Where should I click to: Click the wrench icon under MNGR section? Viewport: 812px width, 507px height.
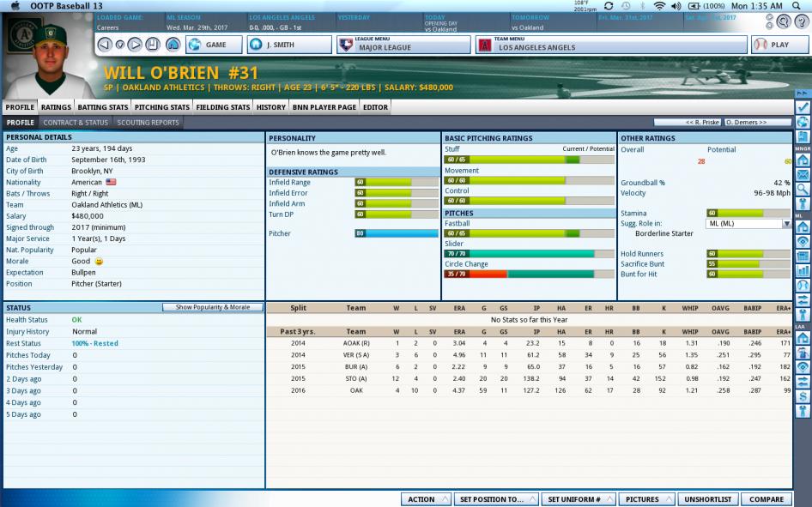point(803,204)
